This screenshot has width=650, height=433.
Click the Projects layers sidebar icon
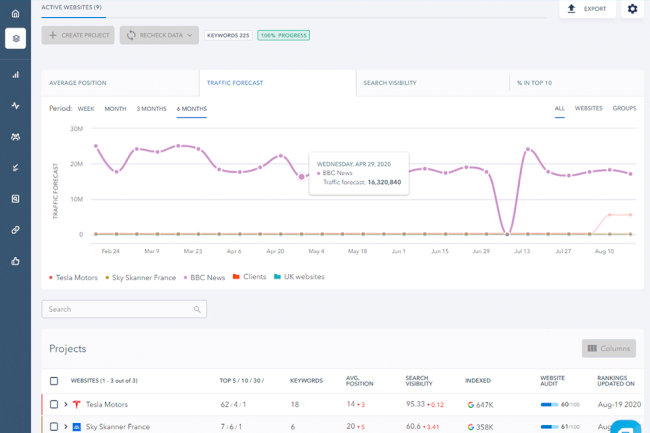tap(15, 39)
